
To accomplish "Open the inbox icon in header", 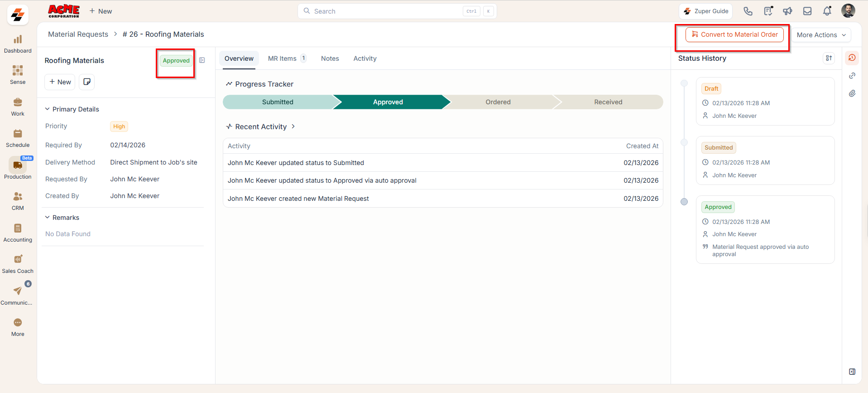I will point(807,11).
